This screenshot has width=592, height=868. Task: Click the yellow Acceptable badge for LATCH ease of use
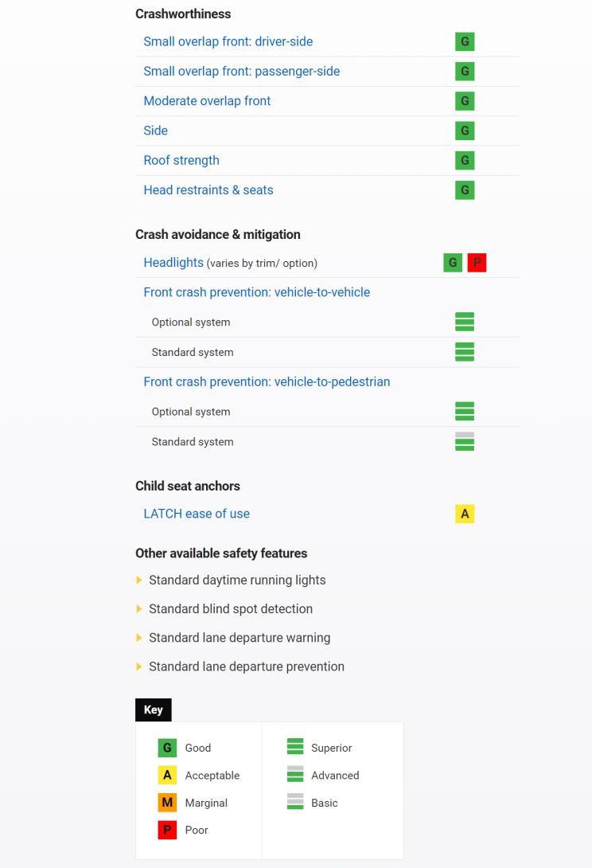465,514
